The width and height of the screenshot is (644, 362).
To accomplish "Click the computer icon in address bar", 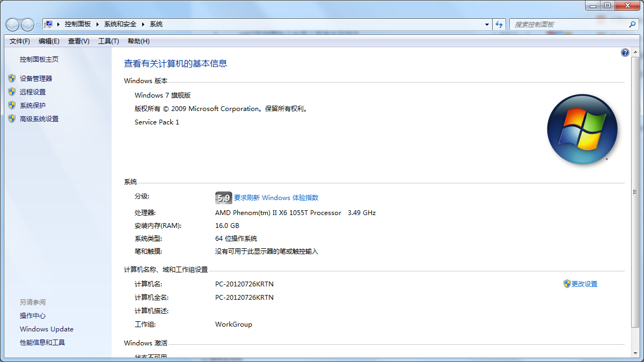I will point(49,24).
